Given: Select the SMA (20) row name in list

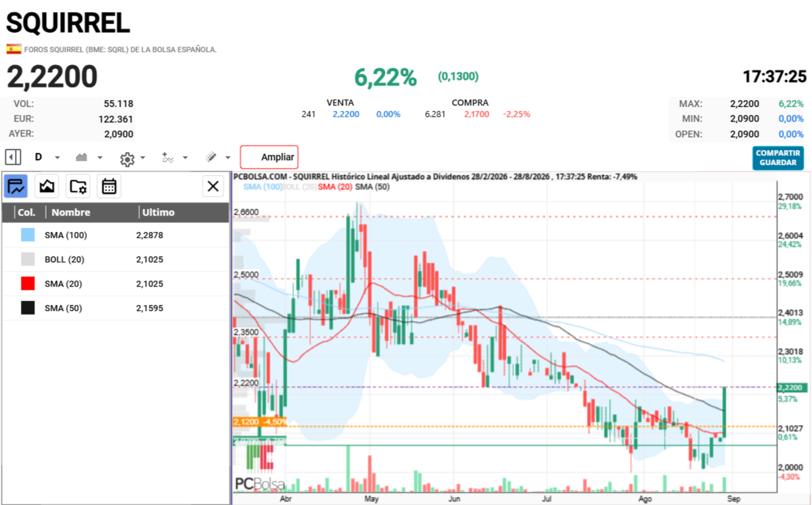Looking at the screenshot, I should click(x=63, y=284).
